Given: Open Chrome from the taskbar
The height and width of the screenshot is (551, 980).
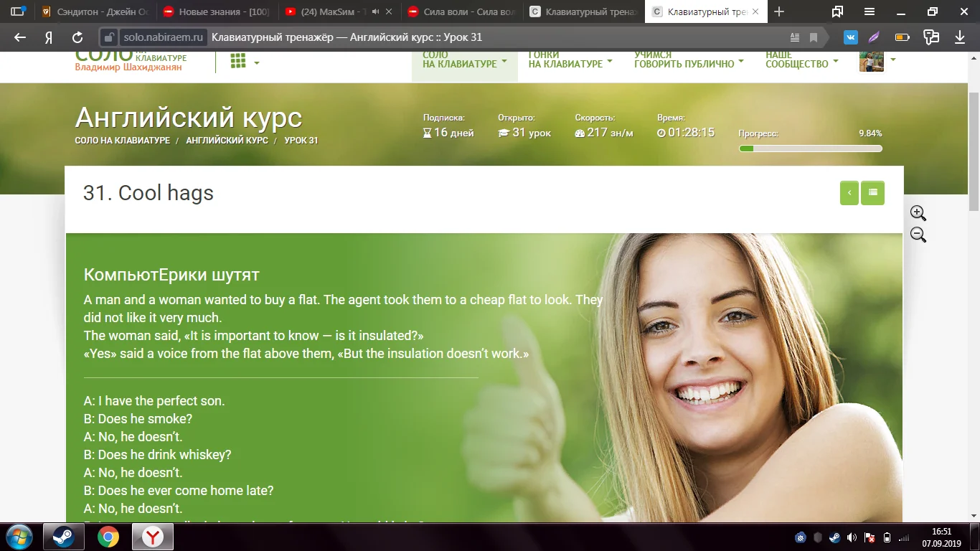Looking at the screenshot, I should tap(106, 537).
